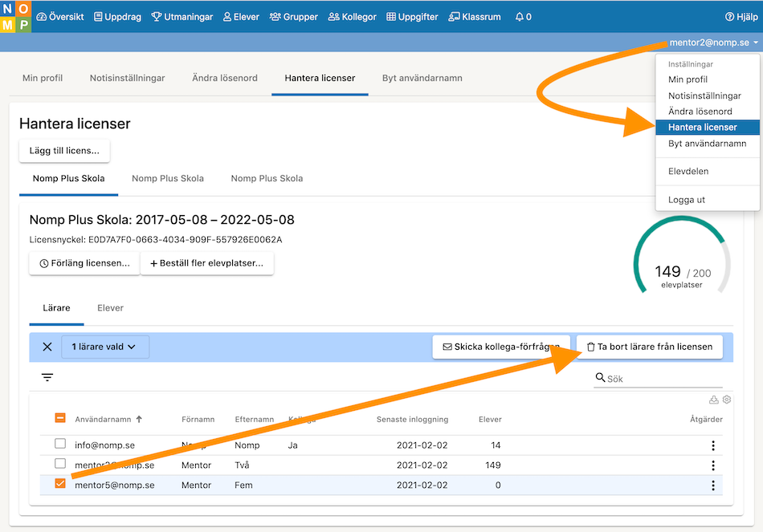763x532 pixels.
Task: Open the mentor2@nomp.se account dropdown
Action: (713, 43)
